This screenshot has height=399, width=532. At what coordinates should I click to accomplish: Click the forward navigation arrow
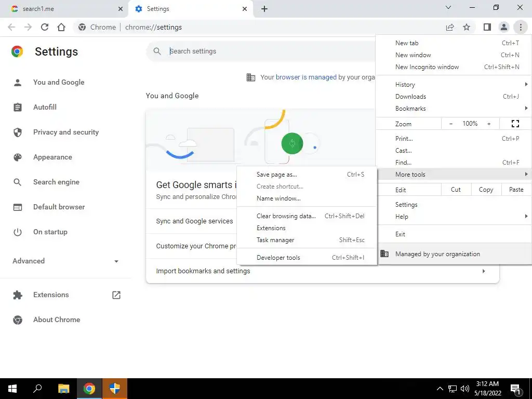click(28, 27)
